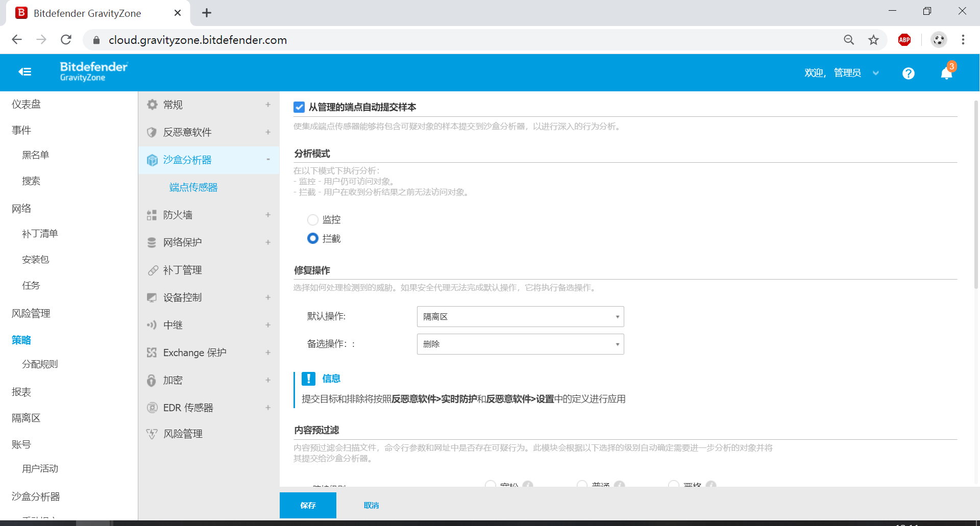Click the blue 信息 exclamation icon
980x526 pixels.
pyautogui.click(x=308, y=379)
